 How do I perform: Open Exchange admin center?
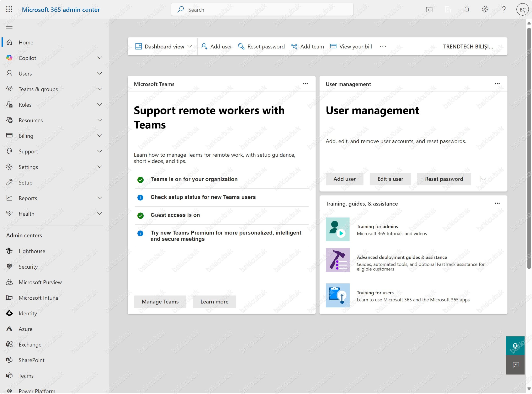click(x=30, y=344)
